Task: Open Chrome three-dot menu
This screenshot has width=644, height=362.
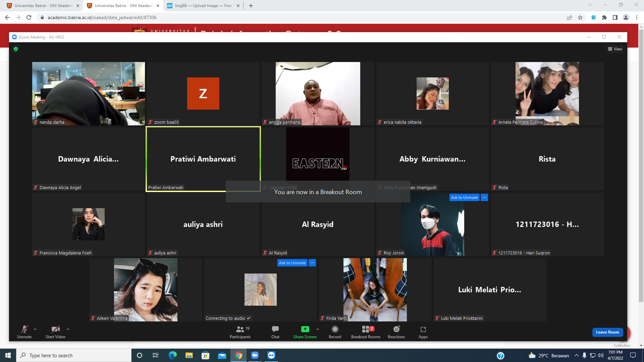Action: coord(637,17)
